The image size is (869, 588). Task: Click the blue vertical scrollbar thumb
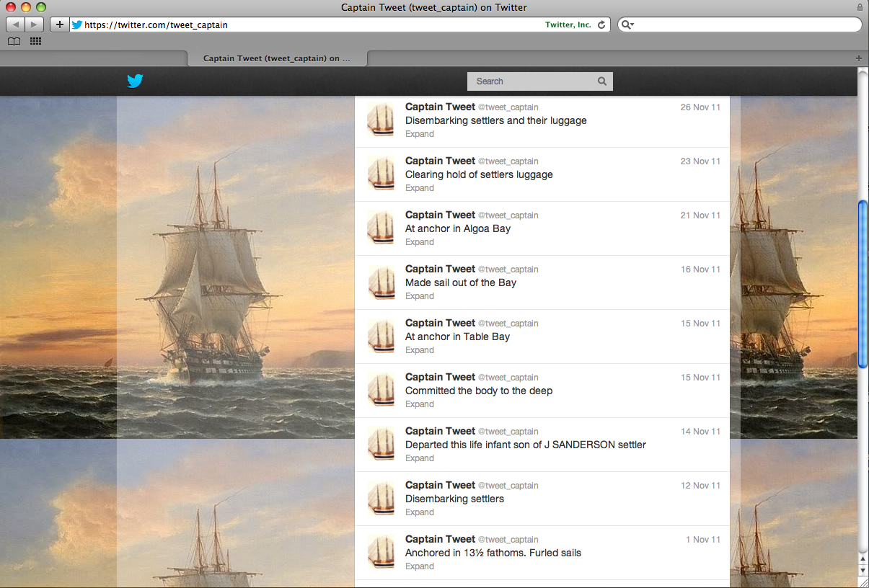point(863,285)
